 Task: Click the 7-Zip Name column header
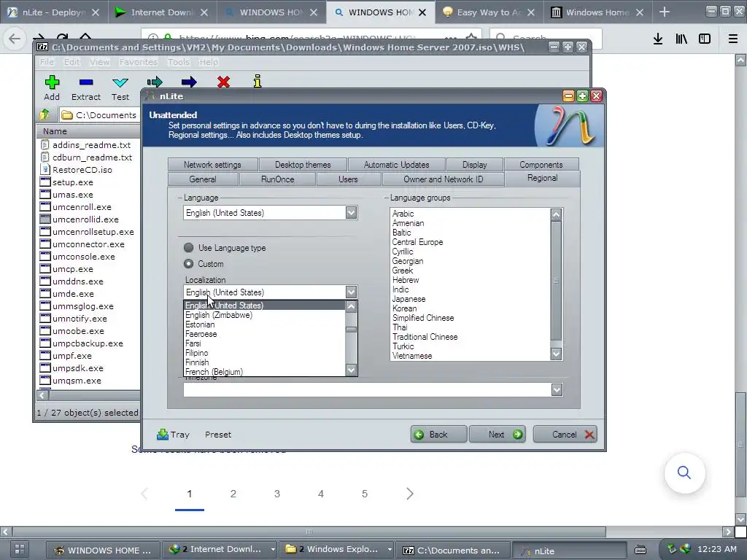[88, 131]
